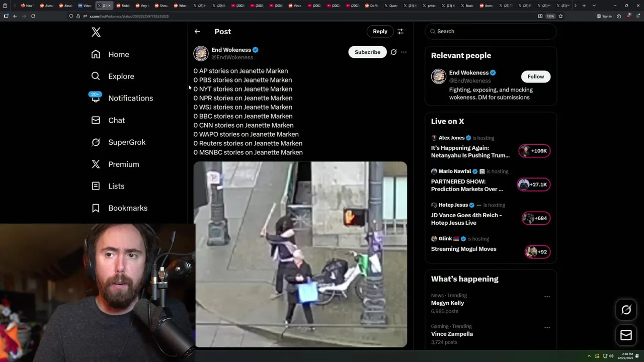Viewport: 644px width, 362px height.
Task: Click the browser Forward arrow
Action: tap(24, 16)
